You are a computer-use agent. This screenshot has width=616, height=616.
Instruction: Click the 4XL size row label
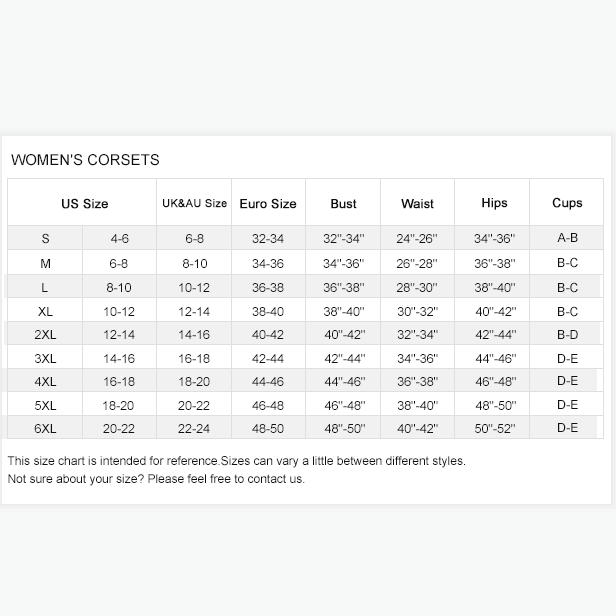pos(45,382)
